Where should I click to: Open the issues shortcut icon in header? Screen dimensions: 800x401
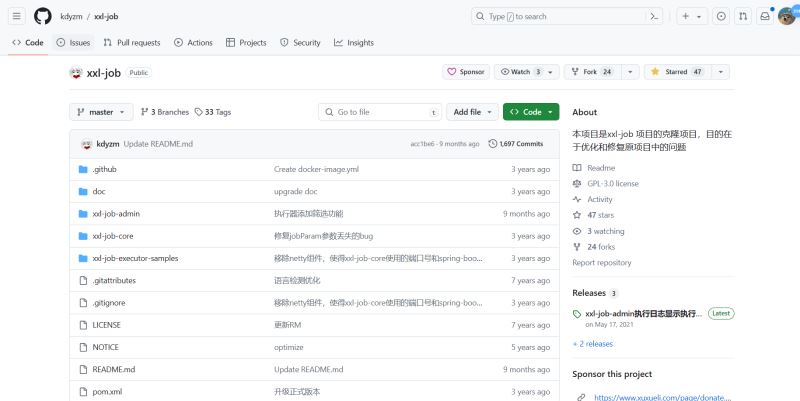point(721,16)
